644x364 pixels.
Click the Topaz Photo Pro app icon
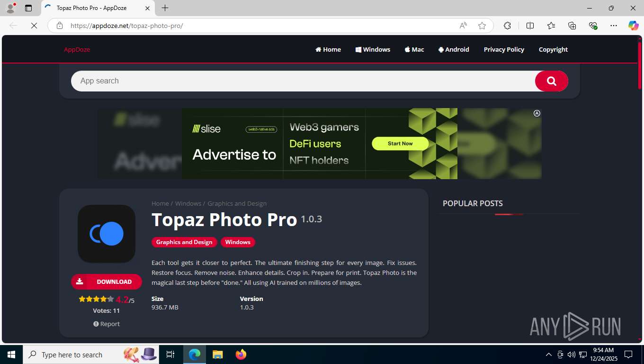point(107,234)
